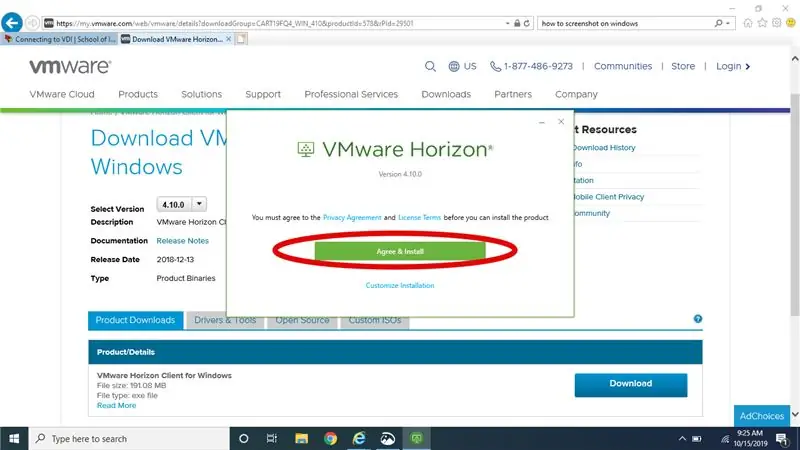Click the taskbar Type here to search box
Viewport: 800px width, 450px height.
coord(129,439)
